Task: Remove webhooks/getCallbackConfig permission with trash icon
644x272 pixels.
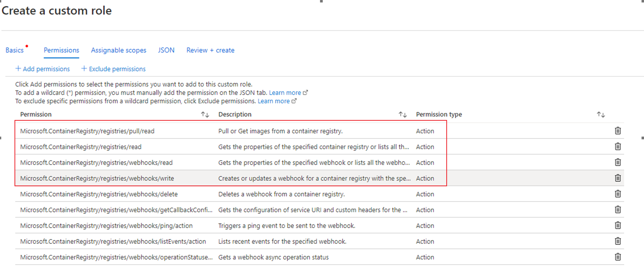Action: point(617,210)
